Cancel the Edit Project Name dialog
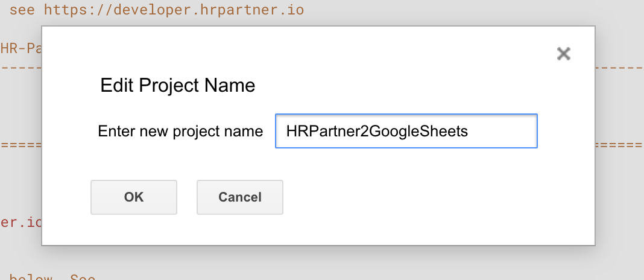The width and height of the screenshot is (644, 280). coord(240,197)
